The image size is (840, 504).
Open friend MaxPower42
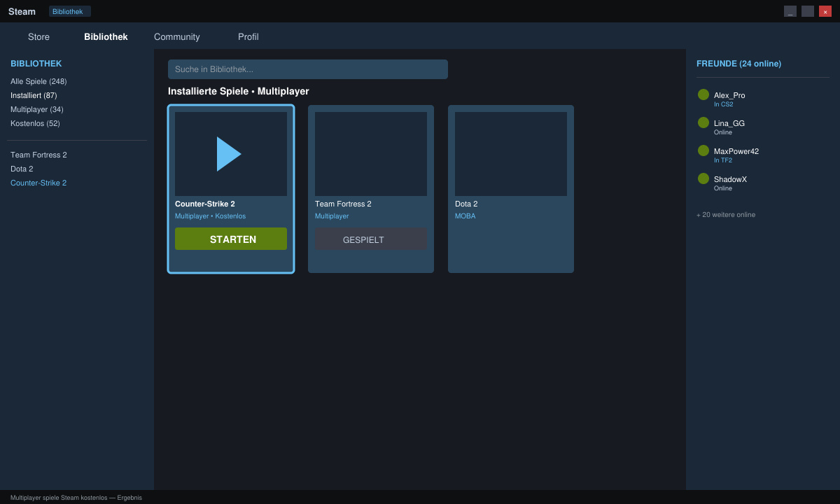click(736, 151)
